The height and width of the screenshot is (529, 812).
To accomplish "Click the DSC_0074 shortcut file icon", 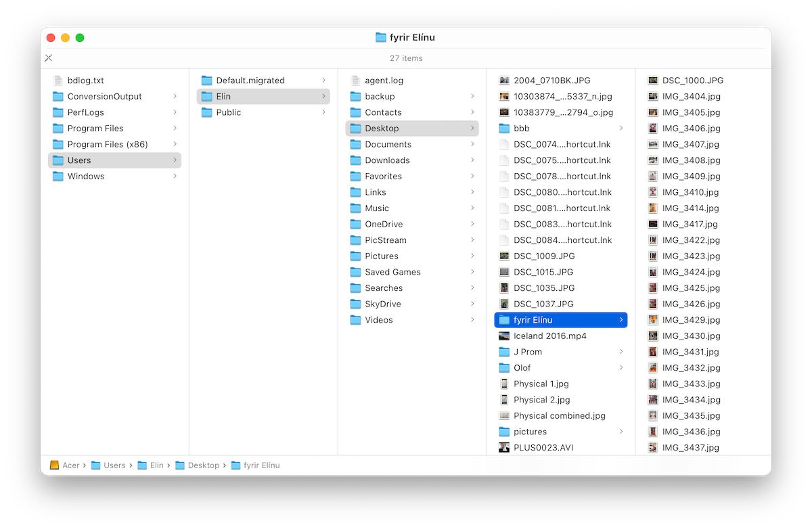I will (504, 144).
